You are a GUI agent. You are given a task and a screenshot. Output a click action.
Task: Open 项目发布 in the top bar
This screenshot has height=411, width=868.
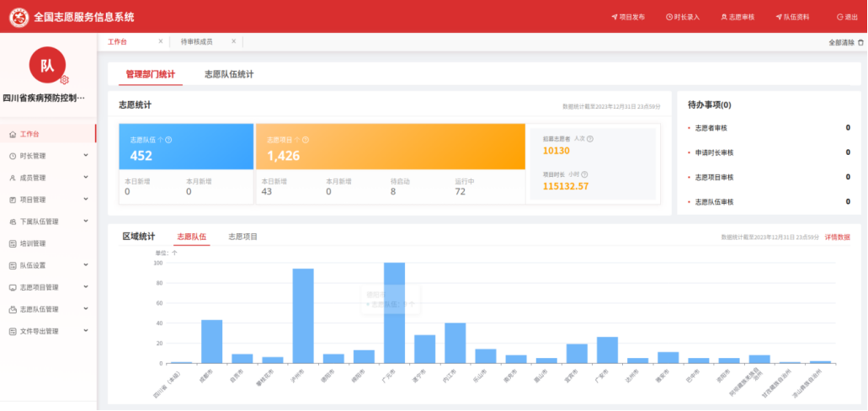click(628, 17)
